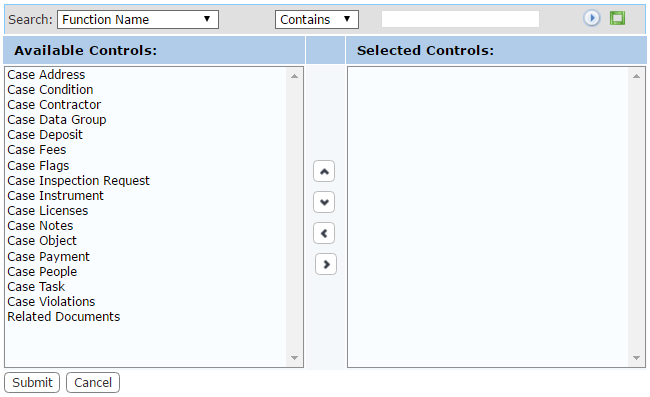Select Case Violations in the list
The height and width of the screenshot is (397, 650).
pyautogui.click(x=51, y=301)
